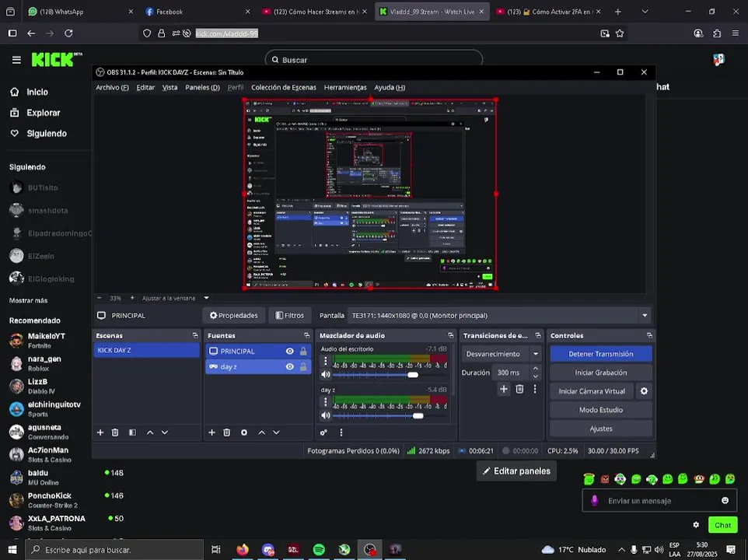748x560 pixels.
Task: Mute day z audio speaker
Action: pos(325,415)
